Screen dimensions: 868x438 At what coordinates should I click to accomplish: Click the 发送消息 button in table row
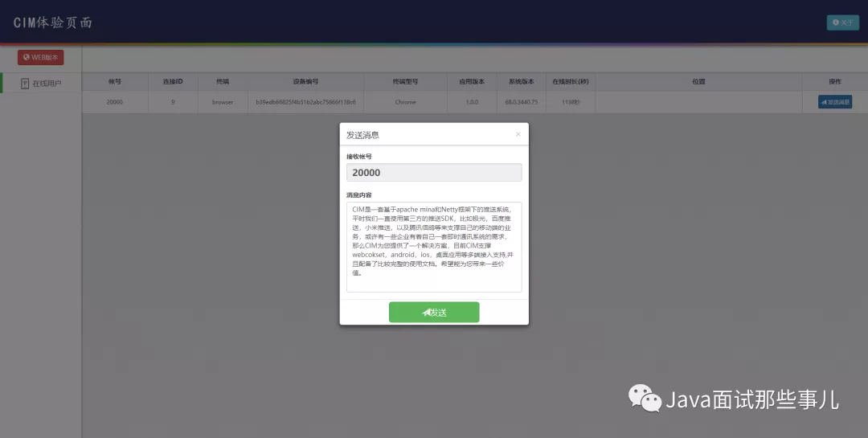pos(835,102)
